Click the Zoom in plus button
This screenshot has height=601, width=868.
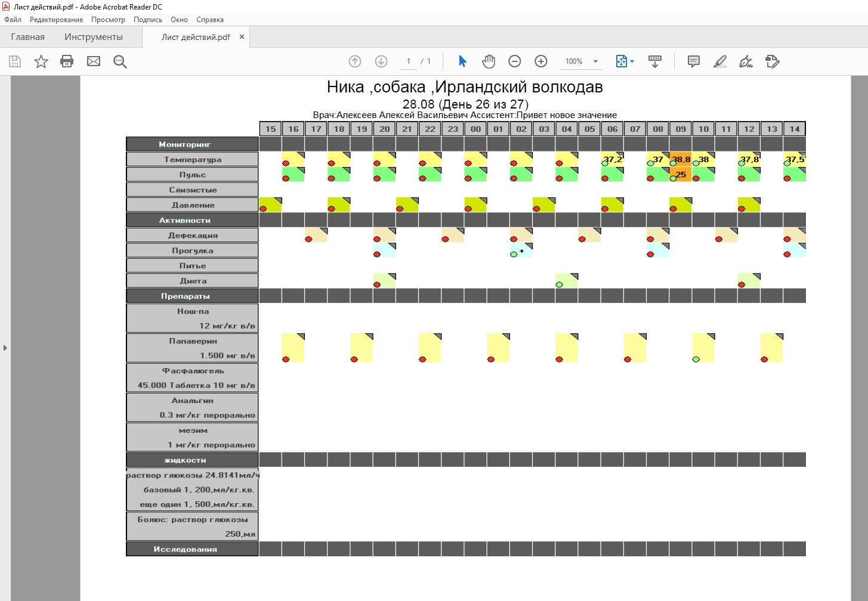click(x=541, y=61)
